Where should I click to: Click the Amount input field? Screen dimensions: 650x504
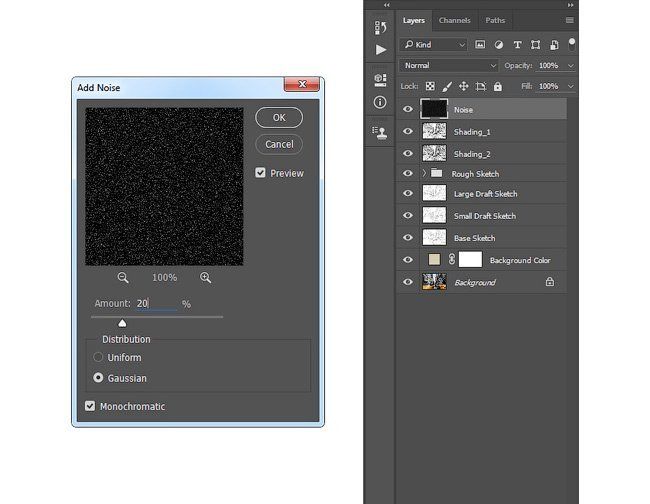click(157, 303)
